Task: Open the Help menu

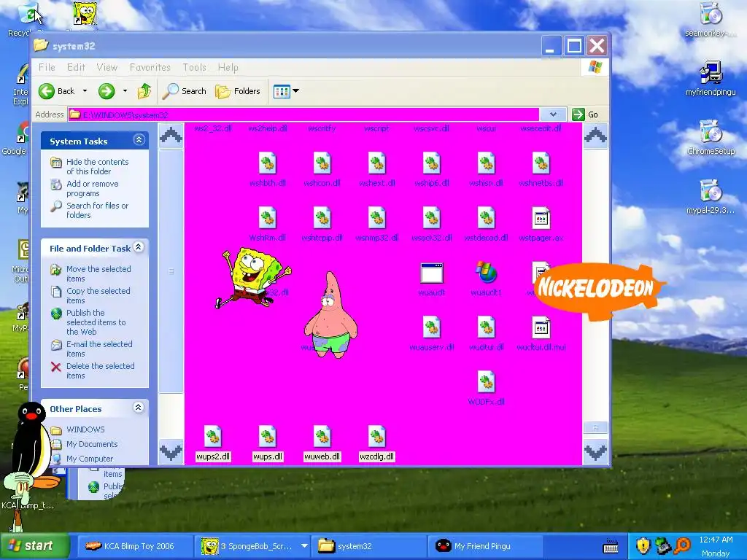Action: 228,67
